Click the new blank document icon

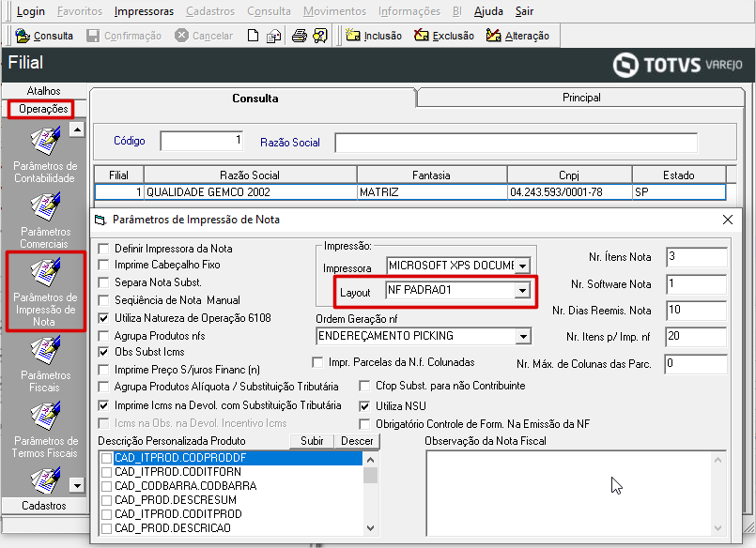coord(254,36)
